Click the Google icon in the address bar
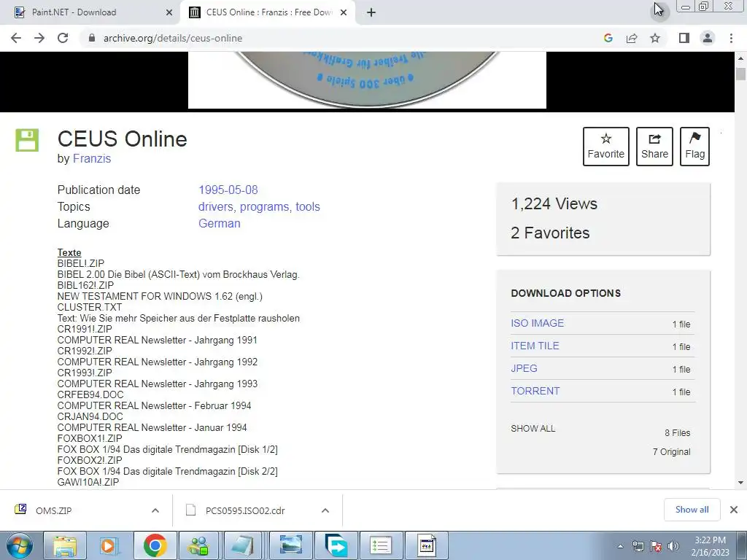This screenshot has height=560, width=747. click(608, 38)
